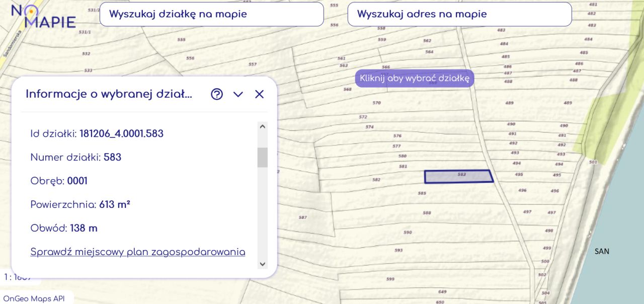Click the info panel scrollbar up arrow
Viewport: 644px width, 304px height.
[262, 126]
